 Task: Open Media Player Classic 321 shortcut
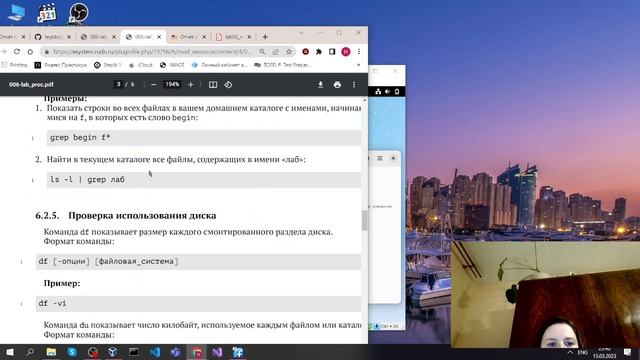pos(47,12)
